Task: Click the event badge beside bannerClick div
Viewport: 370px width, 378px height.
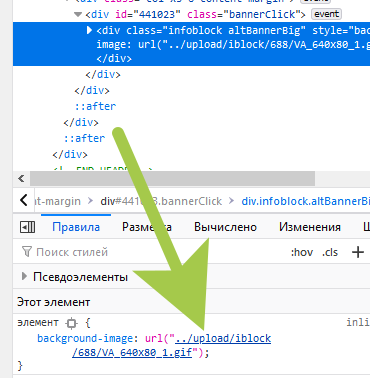Action: coord(326,14)
